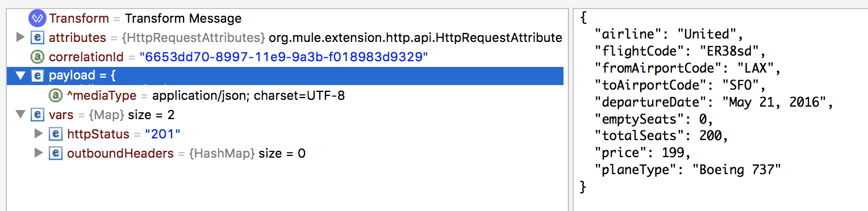868x211 pixels.
Task: Click the httpStatus element icon
Action: coord(56,134)
